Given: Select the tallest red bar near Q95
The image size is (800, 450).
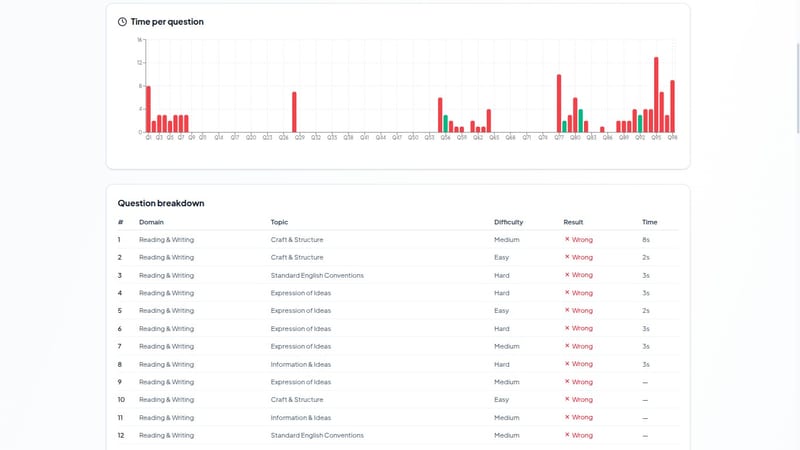Looking at the screenshot, I should coord(656,95).
